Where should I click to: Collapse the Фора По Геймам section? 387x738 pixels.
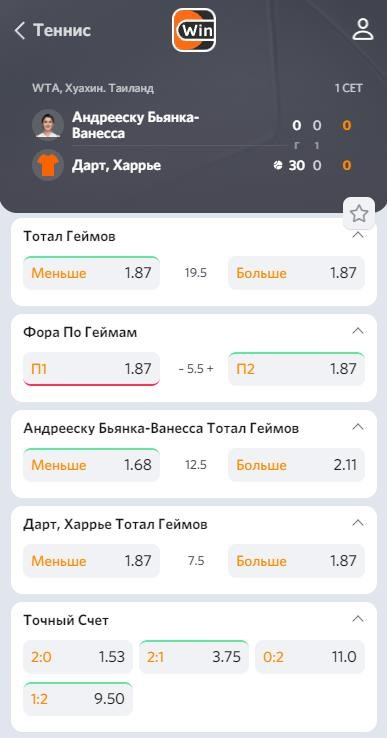(x=358, y=331)
